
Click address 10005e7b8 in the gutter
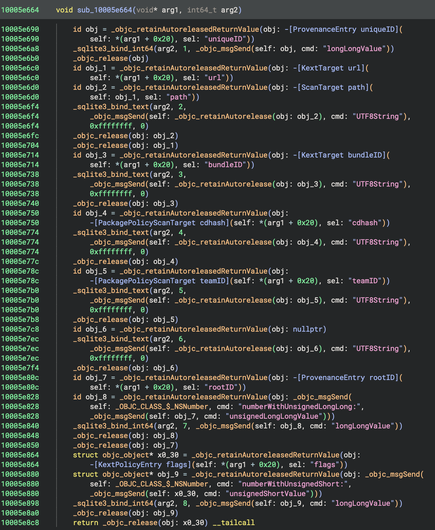(20, 319)
